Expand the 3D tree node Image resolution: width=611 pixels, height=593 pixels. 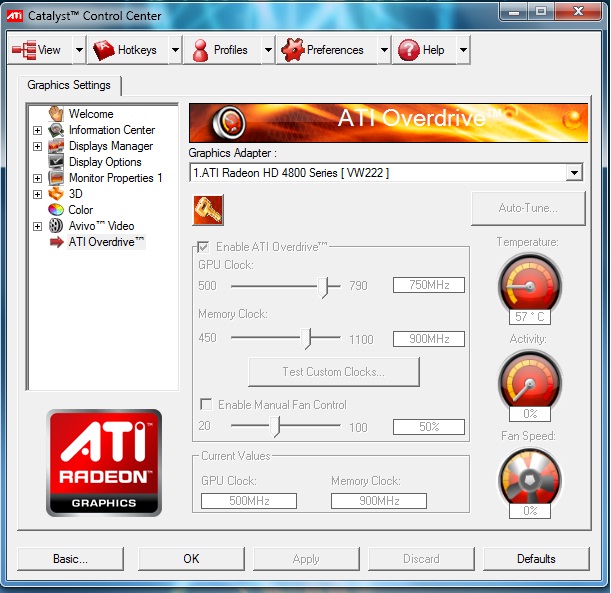coord(37,194)
